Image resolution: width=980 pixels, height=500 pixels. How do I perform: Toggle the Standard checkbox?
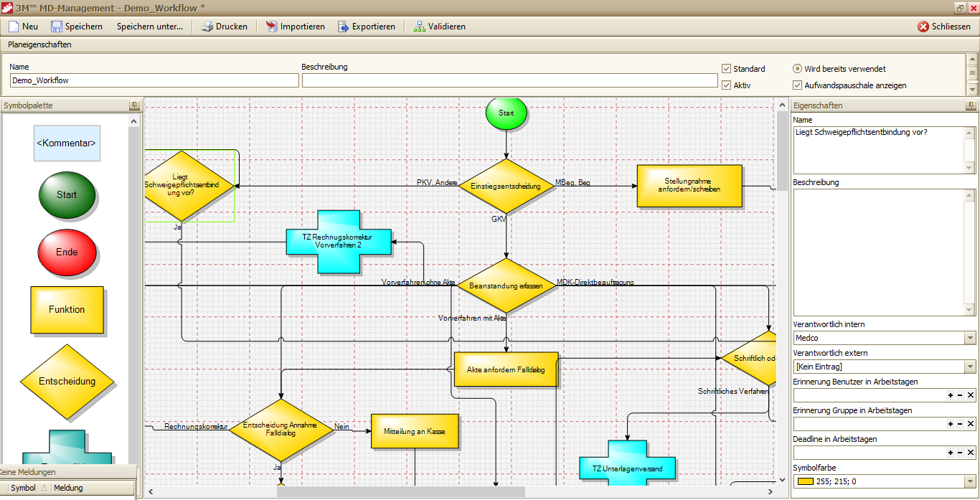pyautogui.click(x=726, y=69)
